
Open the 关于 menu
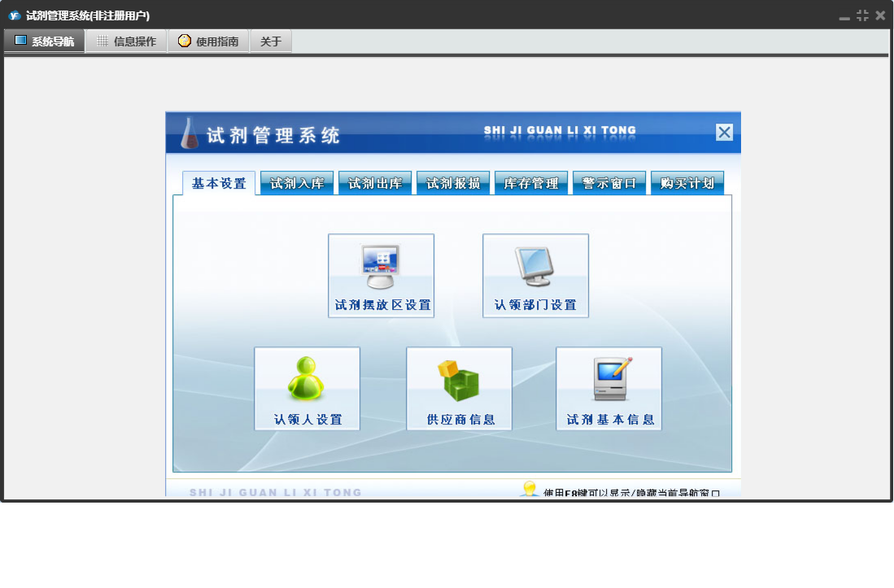click(x=271, y=41)
